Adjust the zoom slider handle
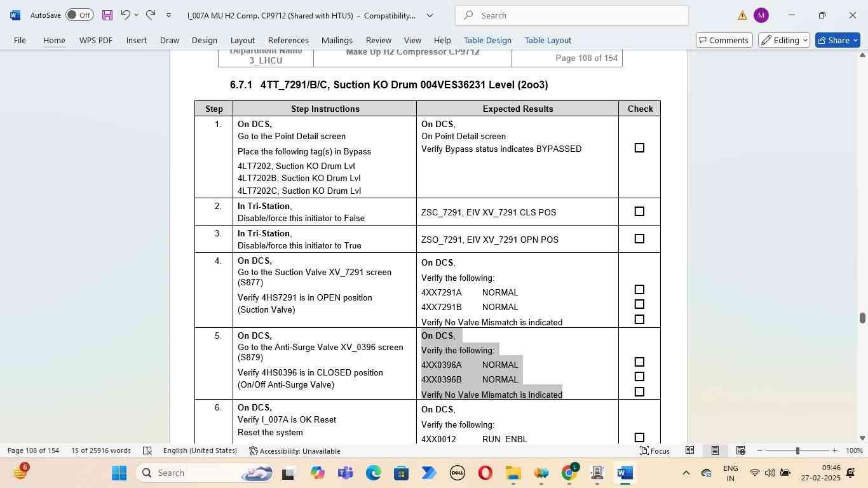 click(x=797, y=451)
